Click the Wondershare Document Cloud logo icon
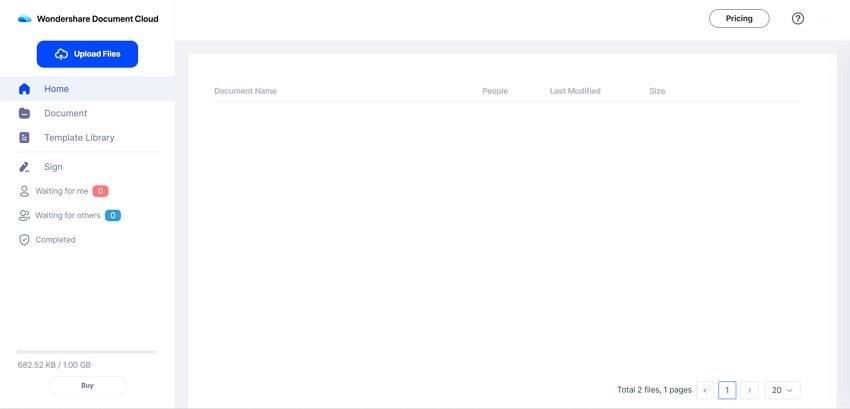The width and height of the screenshot is (850, 409). coord(24,19)
